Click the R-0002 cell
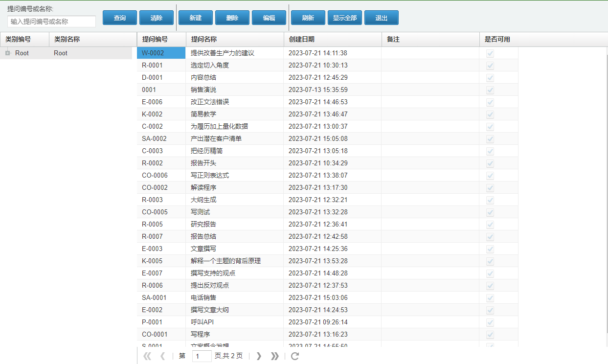 [161, 163]
